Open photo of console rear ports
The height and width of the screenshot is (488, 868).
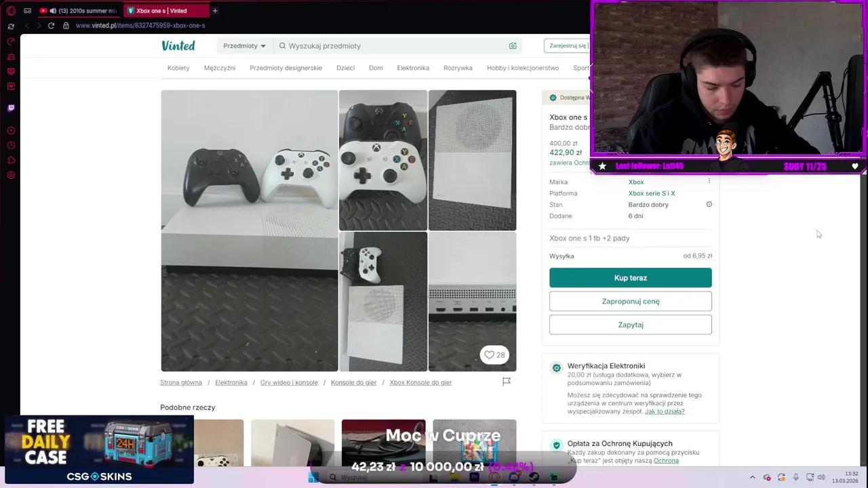(x=472, y=302)
